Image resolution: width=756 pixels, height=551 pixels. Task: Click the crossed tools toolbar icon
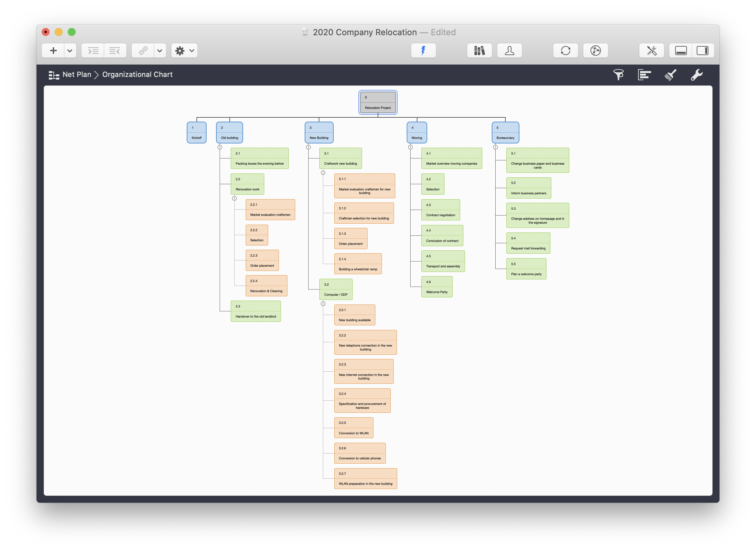click(x=651, y=51)
